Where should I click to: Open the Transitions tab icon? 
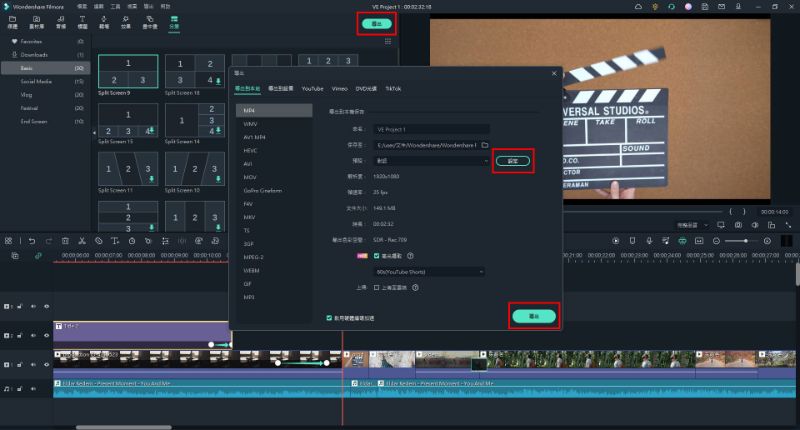tap(104, 22)
